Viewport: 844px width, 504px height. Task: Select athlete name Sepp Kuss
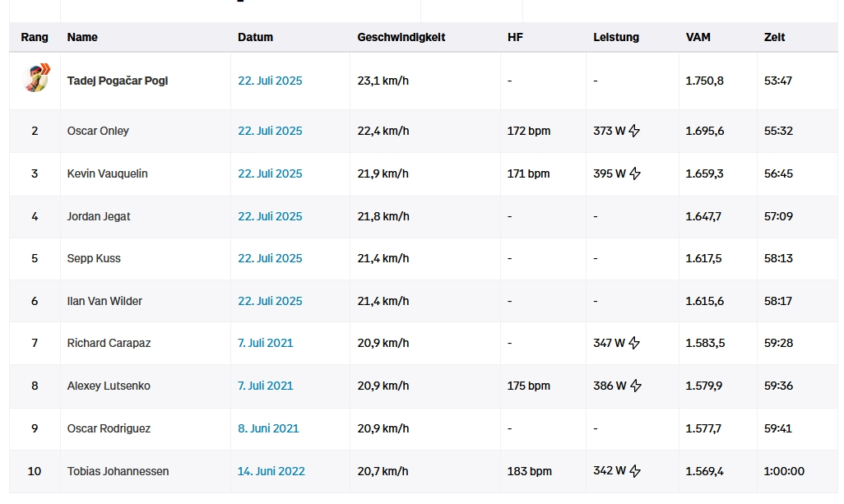point(94,258)
